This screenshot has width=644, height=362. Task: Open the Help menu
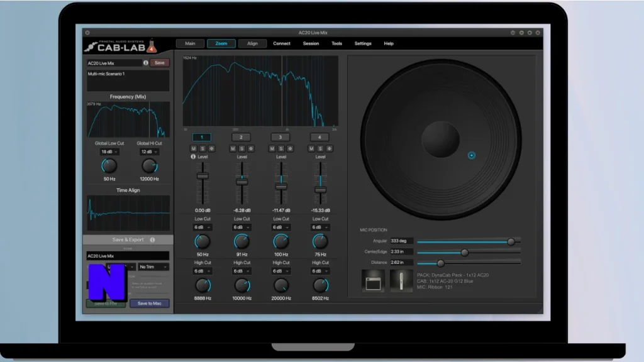pos(389,43)
